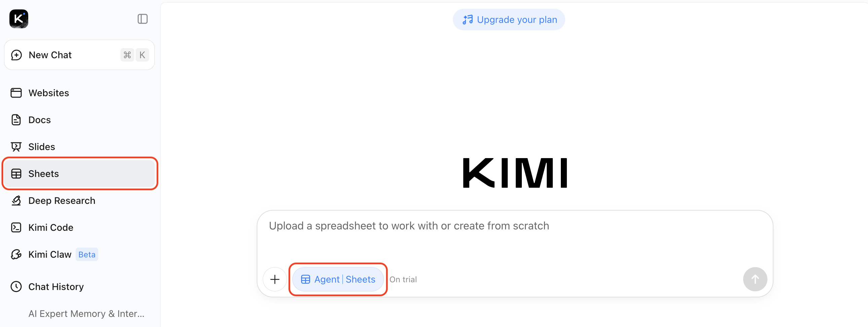Open the Deep Research menu item
The height and width of the screenshot is (327, 868).
[x=61, y=200]
